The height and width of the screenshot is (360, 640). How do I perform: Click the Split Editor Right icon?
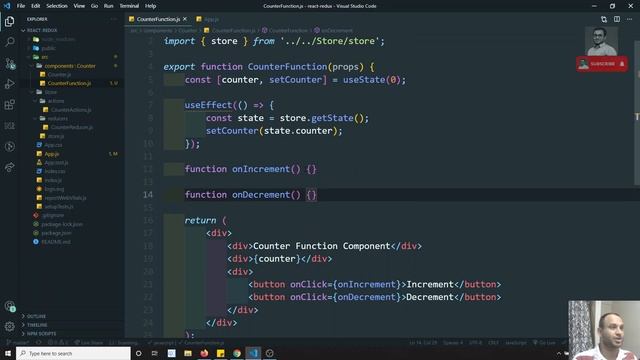point(617,19)
